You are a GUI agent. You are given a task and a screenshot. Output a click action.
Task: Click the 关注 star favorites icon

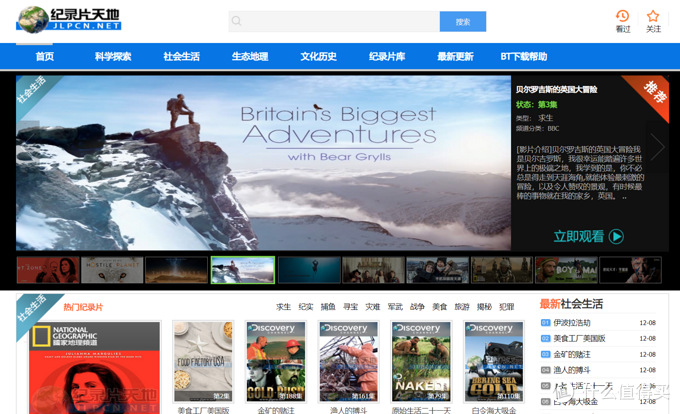[653, 16]
